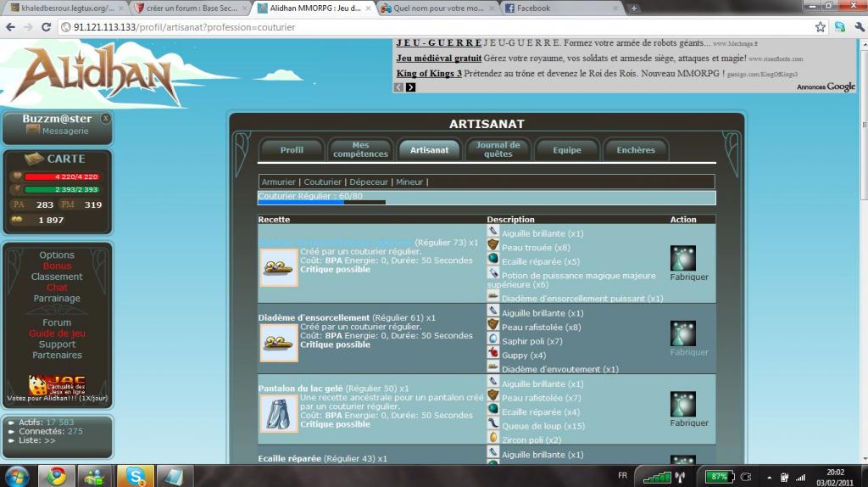Switch to the Mes compétences tab
Screen dimensions: 868x487
point(360,149)
